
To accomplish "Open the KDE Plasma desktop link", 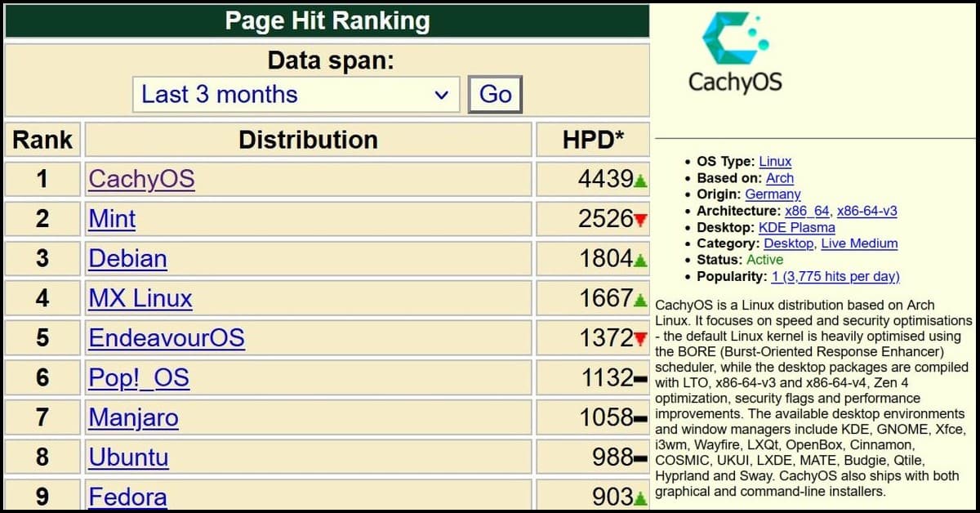I will coord(797,227).
